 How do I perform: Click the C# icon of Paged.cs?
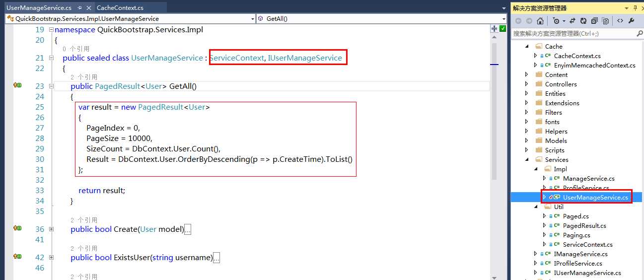pos(557,216)
